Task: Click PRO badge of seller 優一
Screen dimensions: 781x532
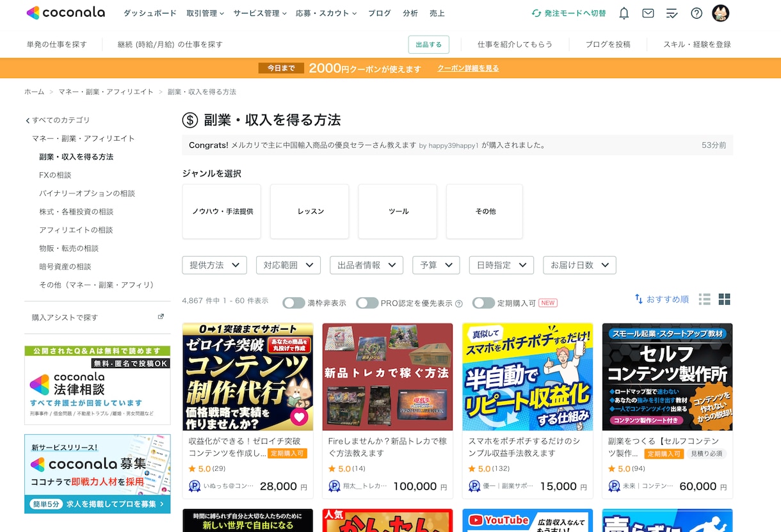Action: pyautogui.click(x=474, y=487)
